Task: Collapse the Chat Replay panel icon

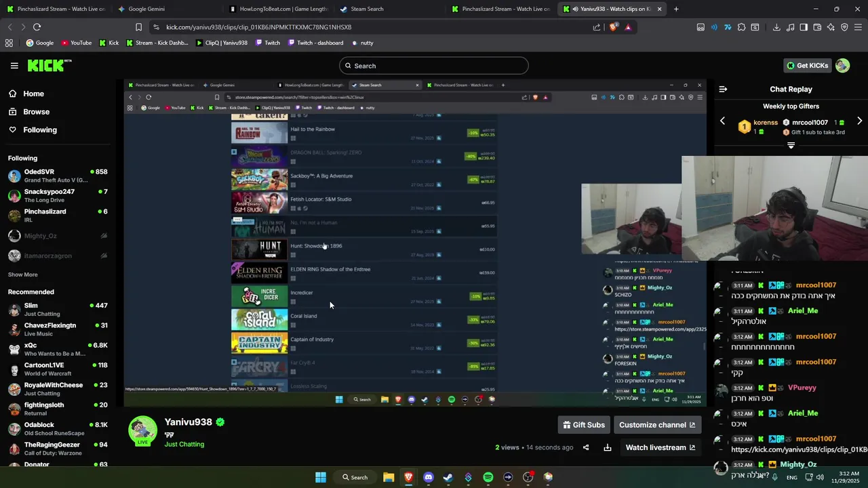Action: [x=723, y=89]
